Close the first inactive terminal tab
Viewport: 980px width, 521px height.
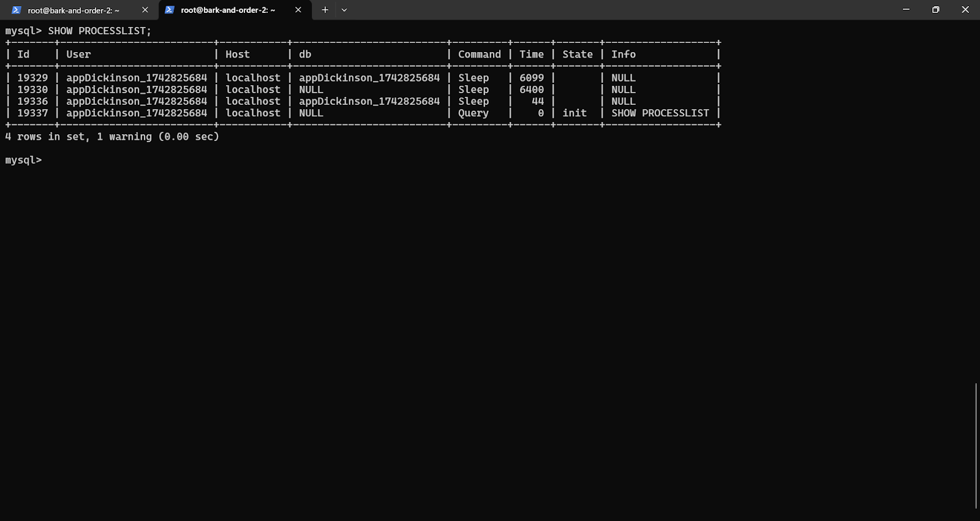pyautogui.click(x=145, y=10)
